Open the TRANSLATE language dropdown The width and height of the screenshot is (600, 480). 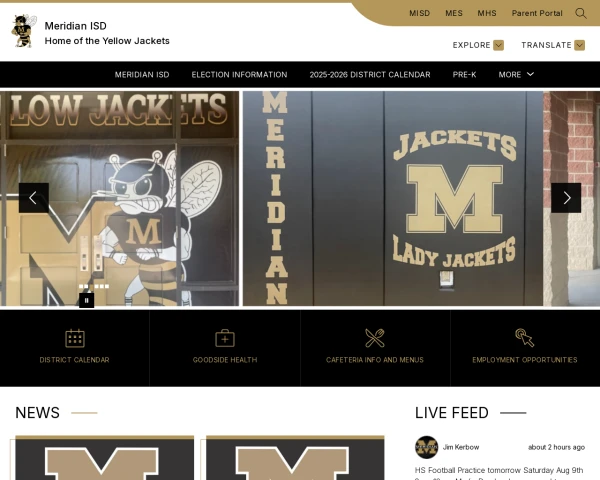pos(553,45)
